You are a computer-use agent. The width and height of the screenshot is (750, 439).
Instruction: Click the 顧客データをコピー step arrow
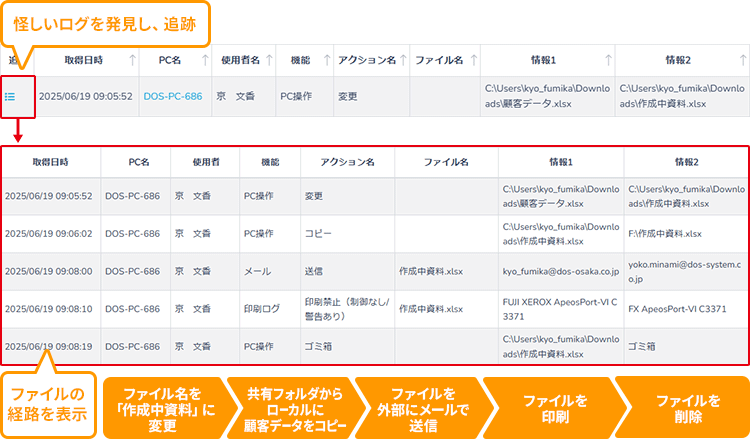pos(292,408)
